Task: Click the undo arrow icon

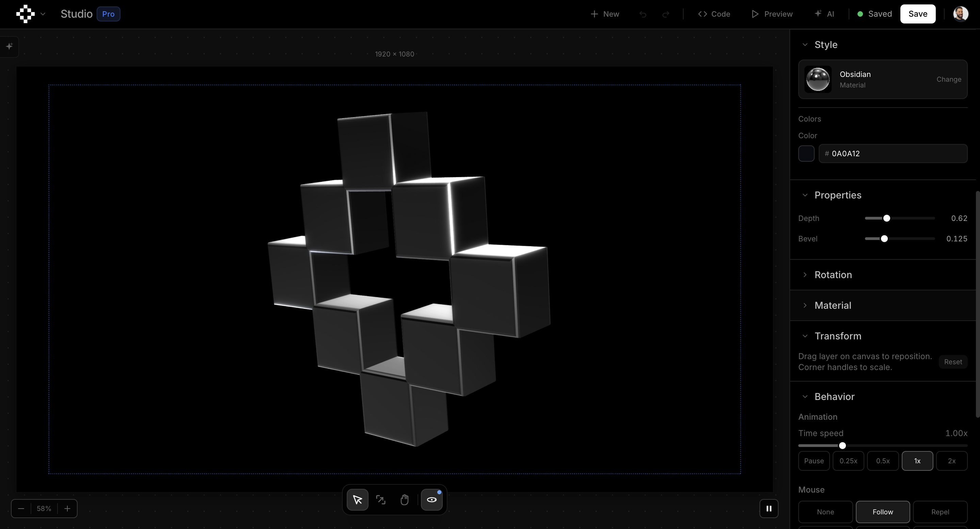Action: tap(643, 14)
